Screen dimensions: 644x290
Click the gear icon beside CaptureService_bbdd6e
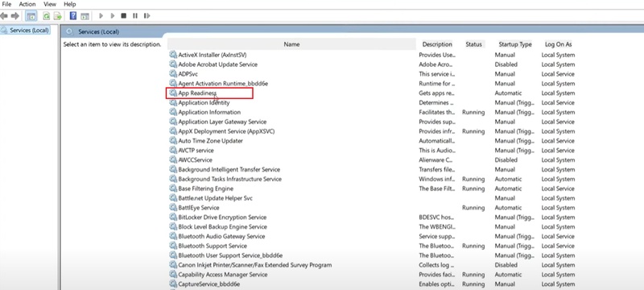173,284
